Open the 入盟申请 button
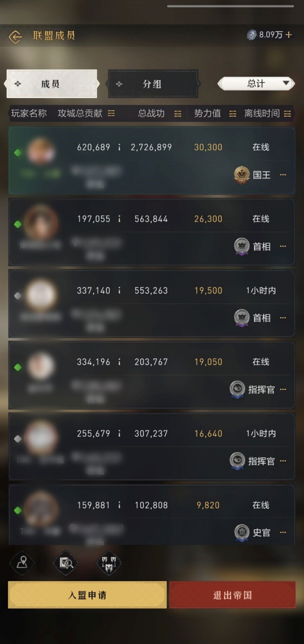This screenshot has height=644, width=304. [87, 595]
